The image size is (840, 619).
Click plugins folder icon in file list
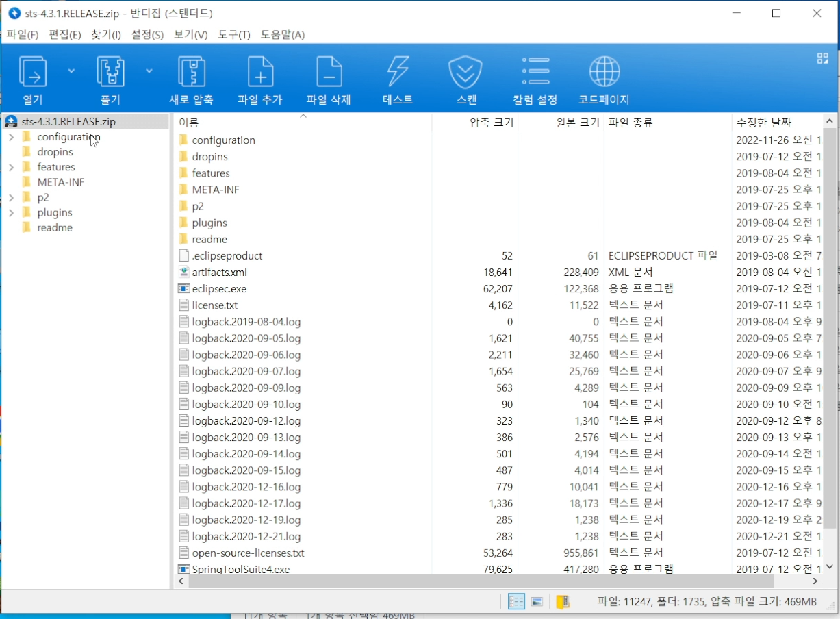click(x=183, y=223)
